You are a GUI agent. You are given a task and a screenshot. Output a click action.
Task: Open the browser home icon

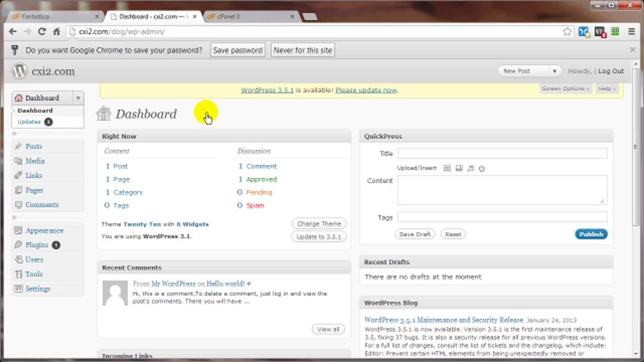click(56, 32)
